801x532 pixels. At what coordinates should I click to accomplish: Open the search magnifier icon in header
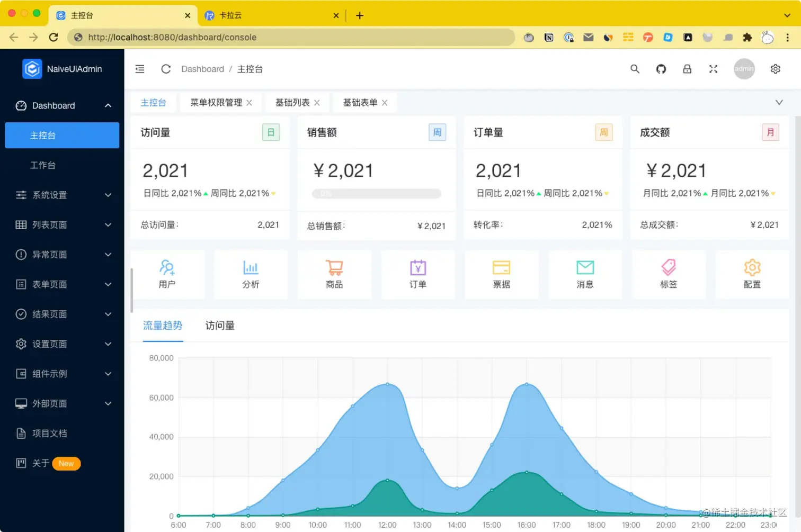pos(635,69)
